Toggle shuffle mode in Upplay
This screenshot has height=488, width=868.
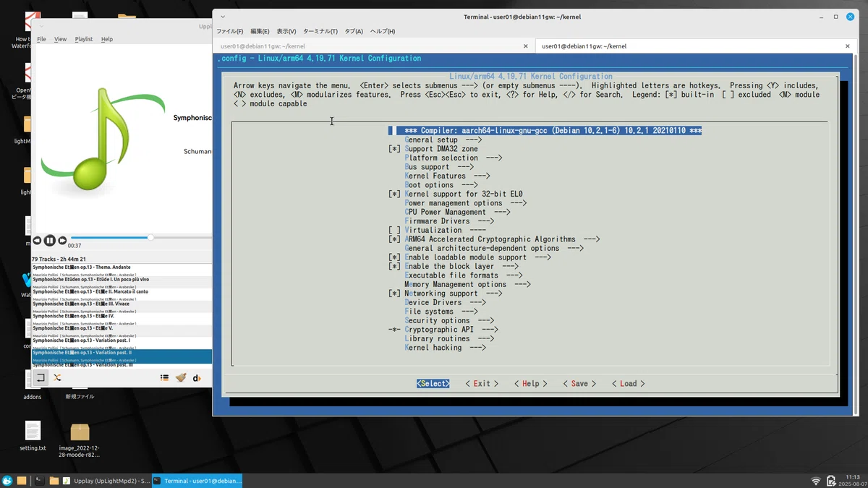pyautogui.click(x=57, y=377)
